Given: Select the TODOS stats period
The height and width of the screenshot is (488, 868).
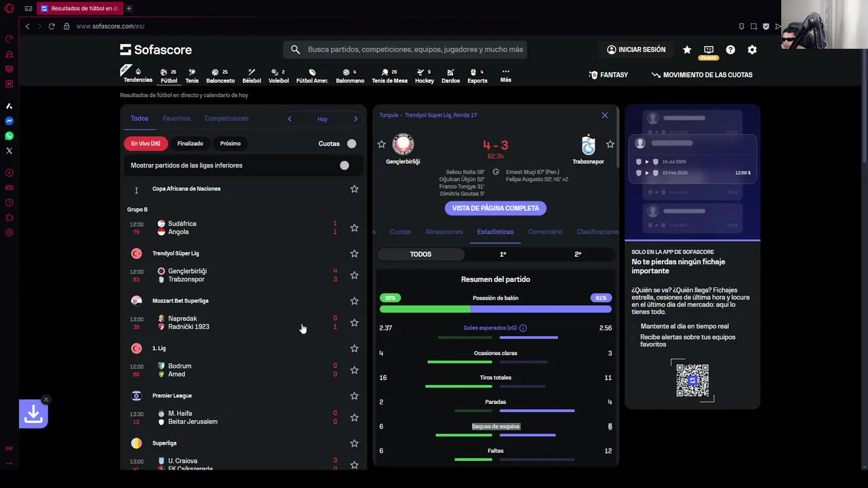Looking at the screenshot, I should coord(420,254).
